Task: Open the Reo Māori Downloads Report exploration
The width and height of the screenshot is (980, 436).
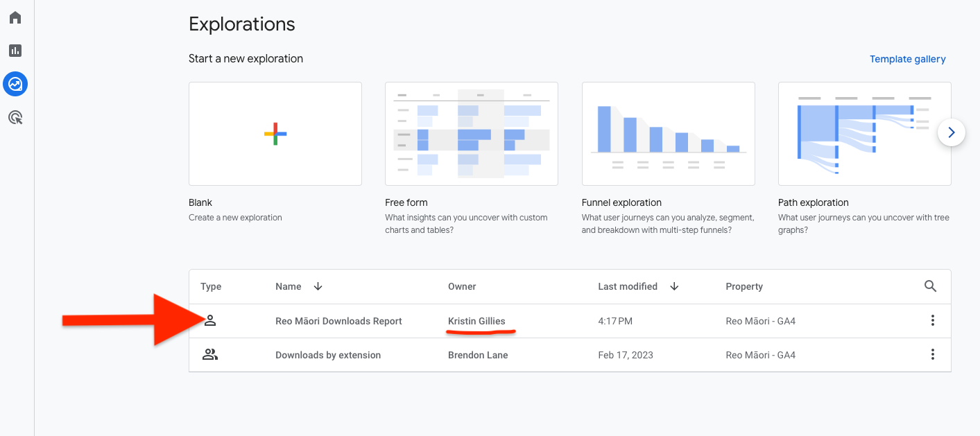Action: 337,320
